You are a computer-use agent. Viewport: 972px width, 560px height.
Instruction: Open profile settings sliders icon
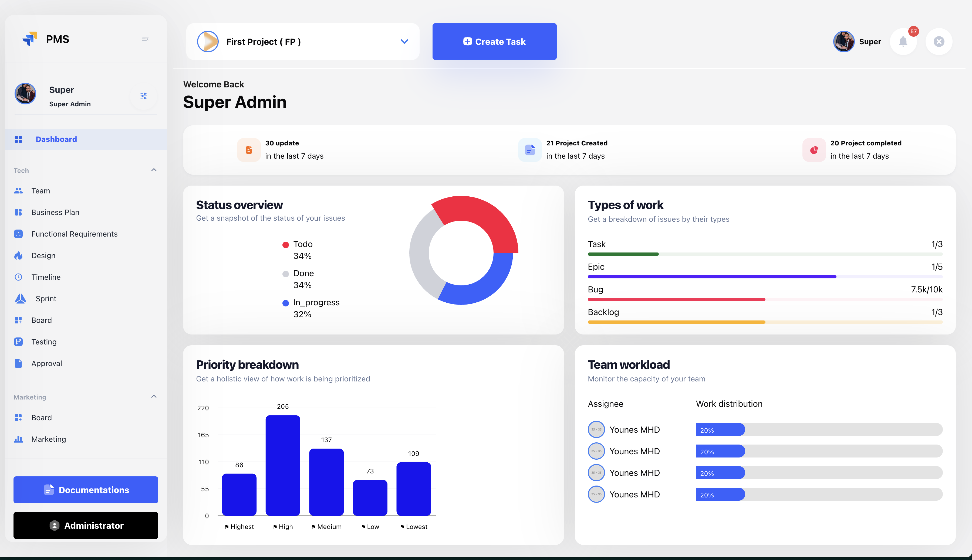(144, 96)
